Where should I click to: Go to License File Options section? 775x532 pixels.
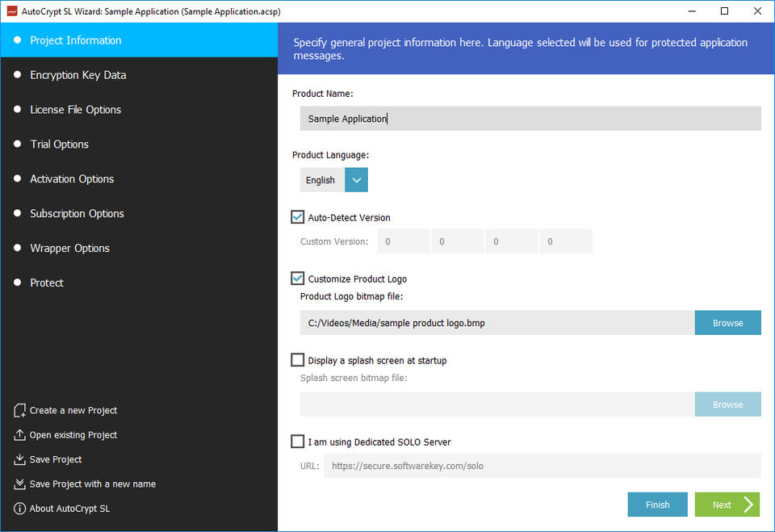tap(75, 110)
